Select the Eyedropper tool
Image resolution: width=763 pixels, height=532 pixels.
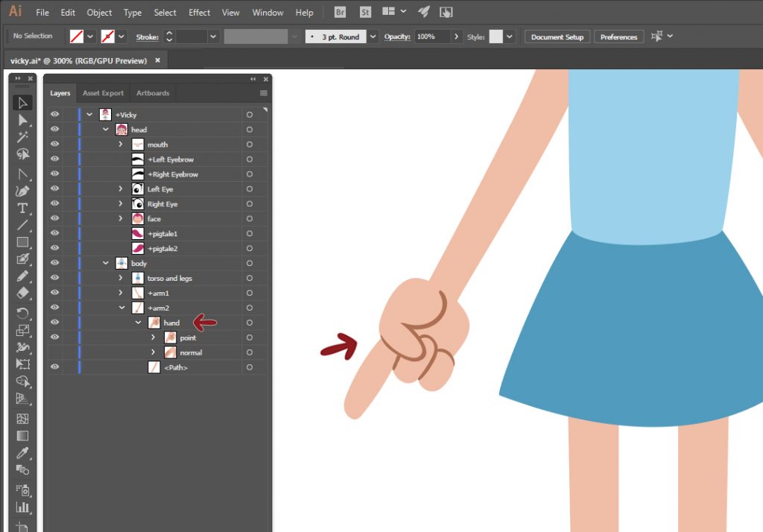22,453
